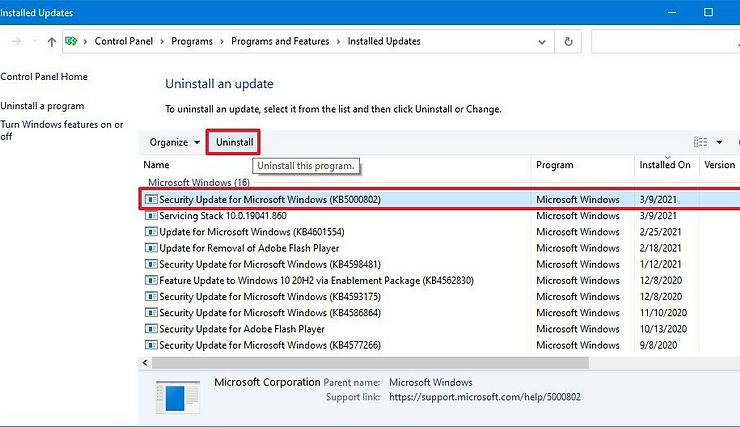Click the 9/8/2020 installed date cell

click(658, 345)
